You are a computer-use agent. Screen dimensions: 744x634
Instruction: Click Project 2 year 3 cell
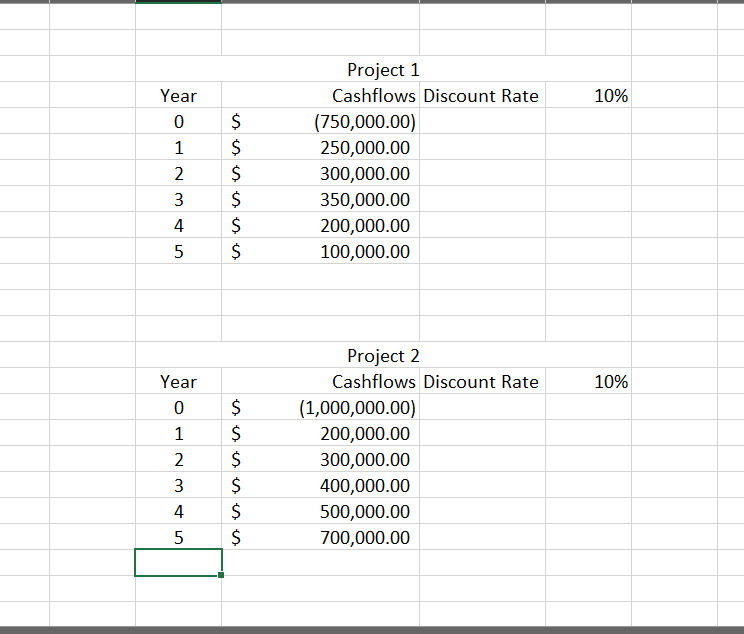coord(178,485)
